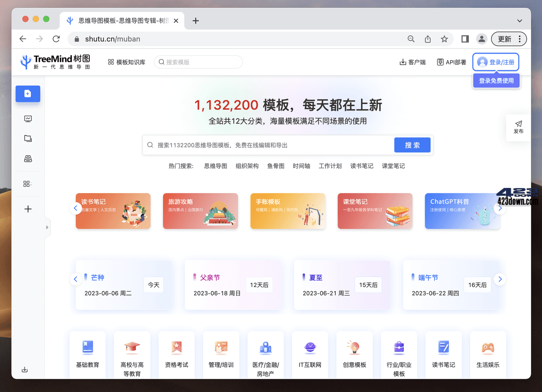
Task: Click the new document icon in sidebar
Action: [28, 94]
